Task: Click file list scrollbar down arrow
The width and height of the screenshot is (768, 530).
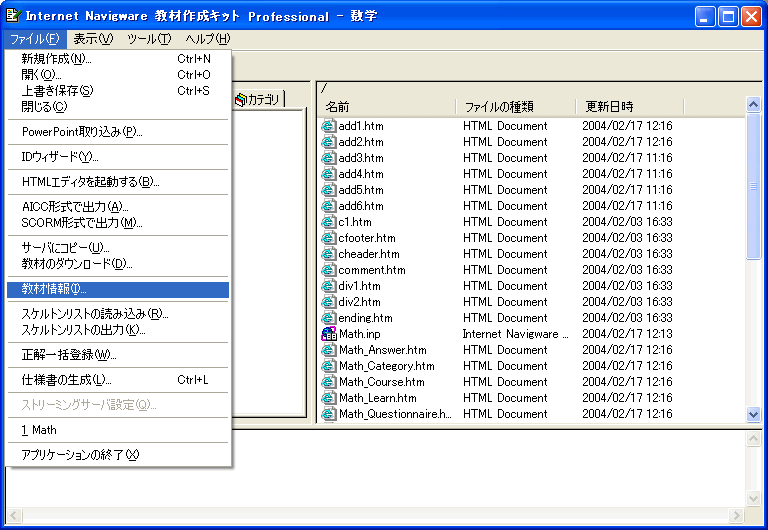Action: [x=753, y=414]
